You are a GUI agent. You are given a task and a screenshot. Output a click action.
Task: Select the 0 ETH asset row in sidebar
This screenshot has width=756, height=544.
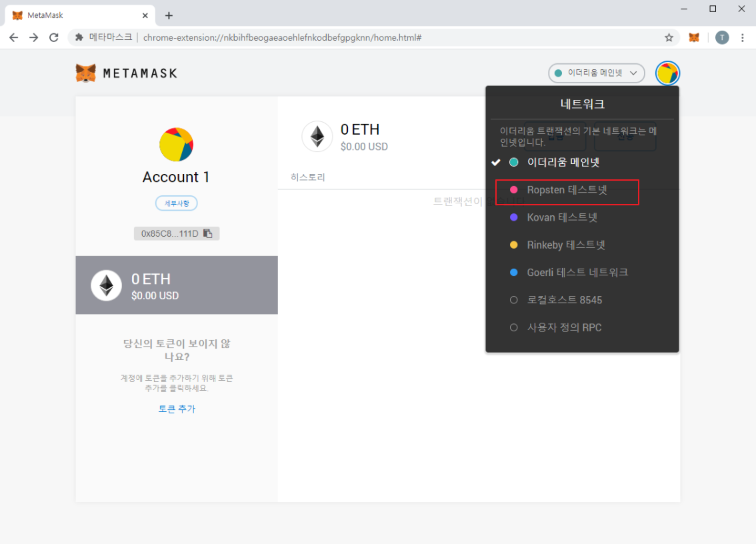point(177,285)
